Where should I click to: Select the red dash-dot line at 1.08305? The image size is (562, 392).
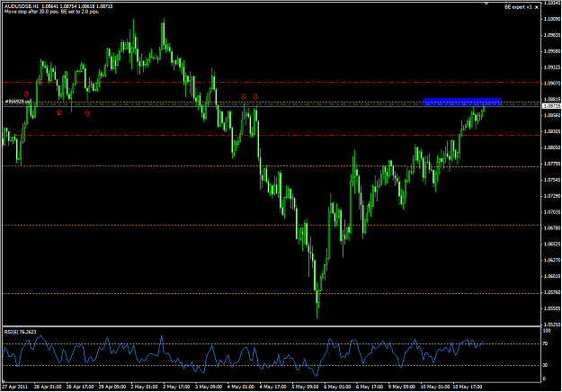[x=271, y=136]
